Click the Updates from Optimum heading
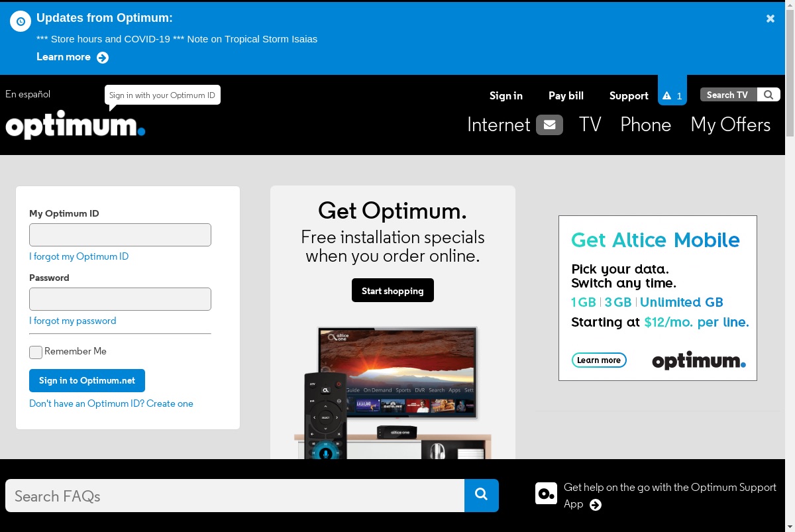This screenshot has width=795, height=532. (105, 18)
